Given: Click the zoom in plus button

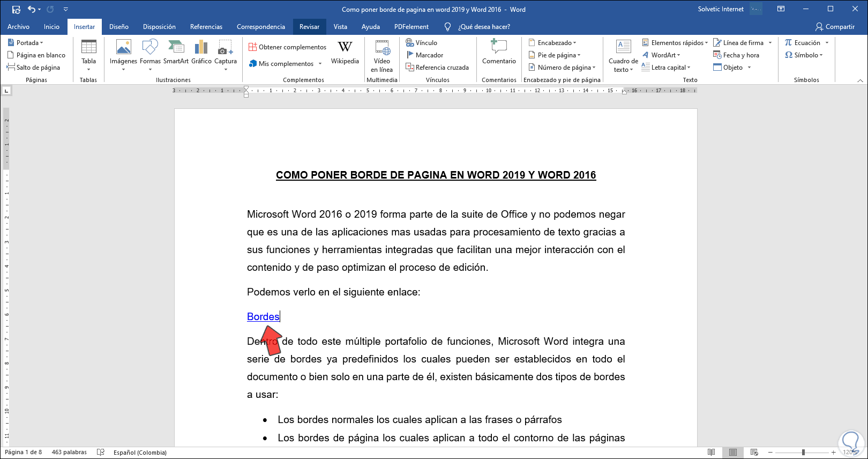Looking at the screenshot, I should [834, 453].
